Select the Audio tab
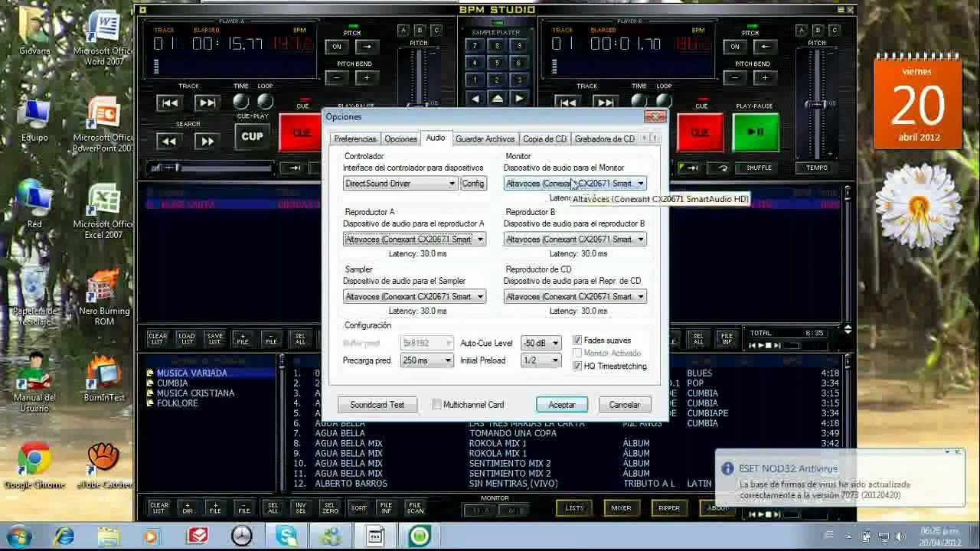 (x=436, y=138)
